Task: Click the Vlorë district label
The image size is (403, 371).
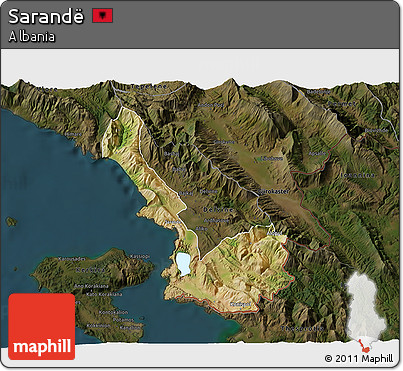Action: coord(47,89)
